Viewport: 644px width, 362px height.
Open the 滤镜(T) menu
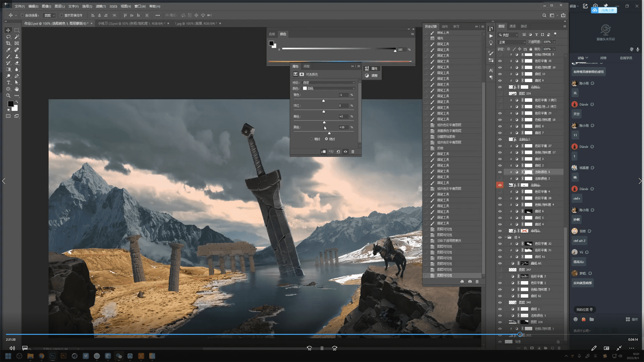[x=101, y=6]
